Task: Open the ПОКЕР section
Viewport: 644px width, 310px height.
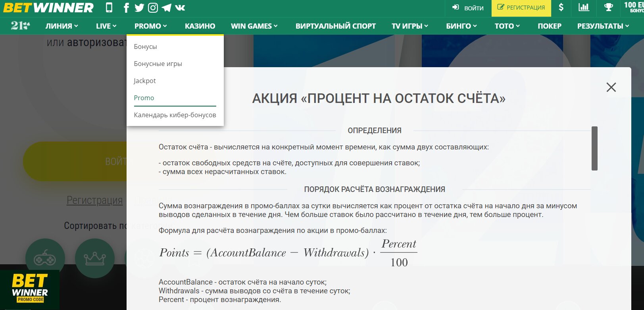Action: tap(549, 26)
